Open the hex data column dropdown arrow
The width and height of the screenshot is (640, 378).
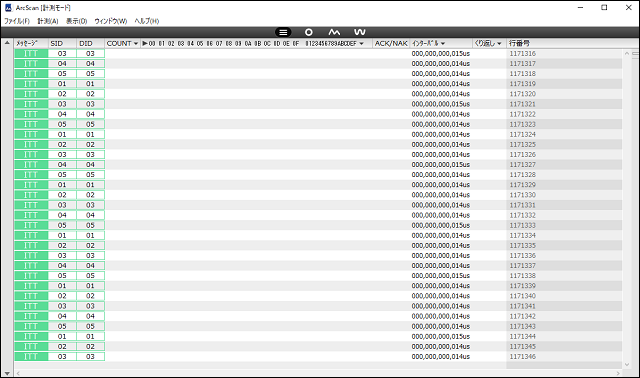pos(362,44)
